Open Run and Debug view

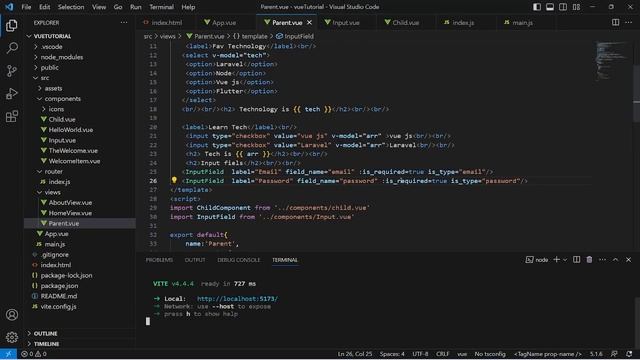point(11,94)
